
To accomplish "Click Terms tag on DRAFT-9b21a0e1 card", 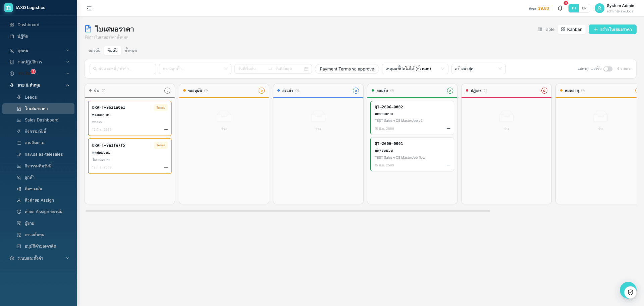I will (161, 108).
